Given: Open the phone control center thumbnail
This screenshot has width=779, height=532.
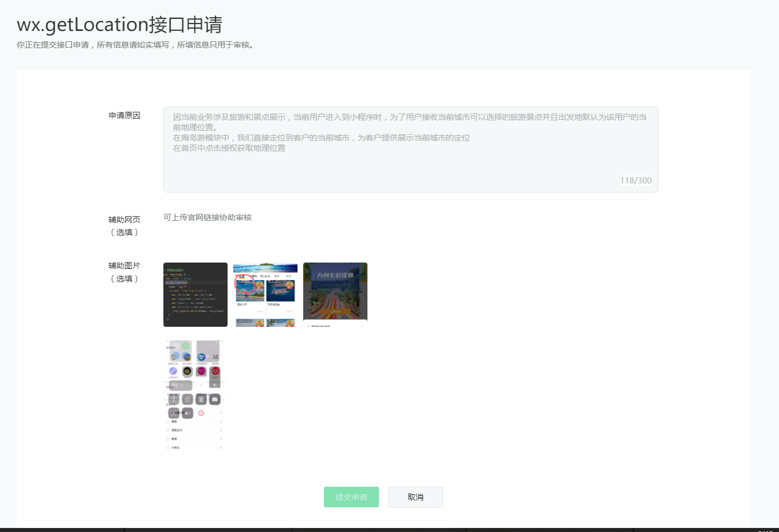Looking at the screenshot, I should point(195,396).
